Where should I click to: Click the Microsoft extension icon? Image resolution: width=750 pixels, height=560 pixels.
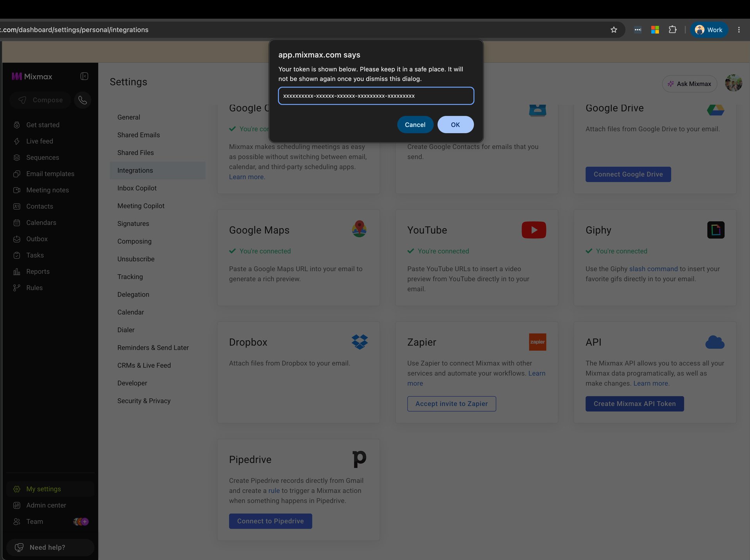[655, 30]
